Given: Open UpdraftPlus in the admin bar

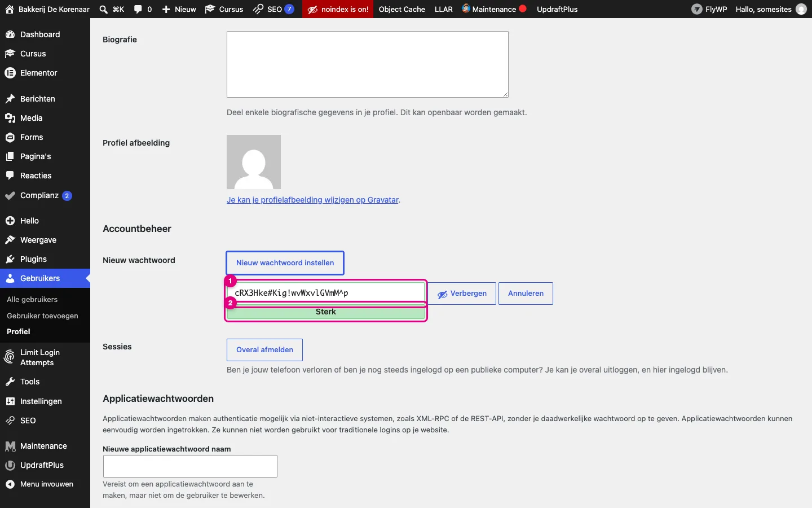Looking at the screenshot, I should point(557,9).
